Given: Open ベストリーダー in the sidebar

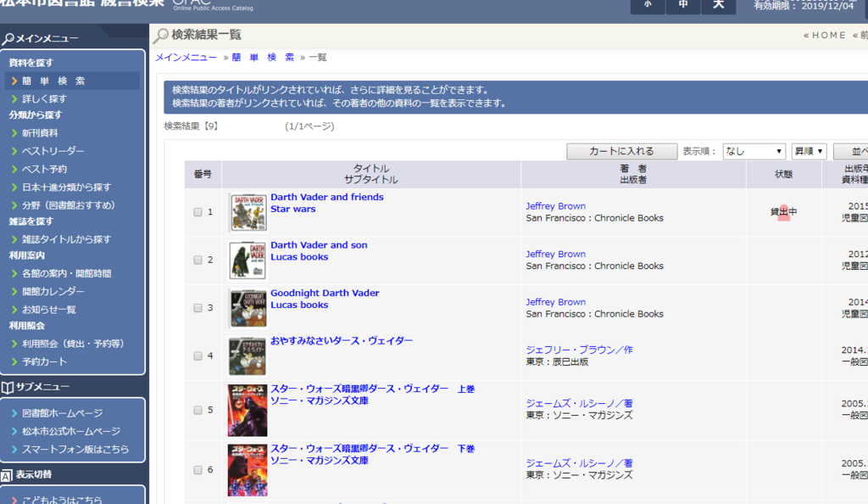Looking at the screenshot, I should pos(53,151).
